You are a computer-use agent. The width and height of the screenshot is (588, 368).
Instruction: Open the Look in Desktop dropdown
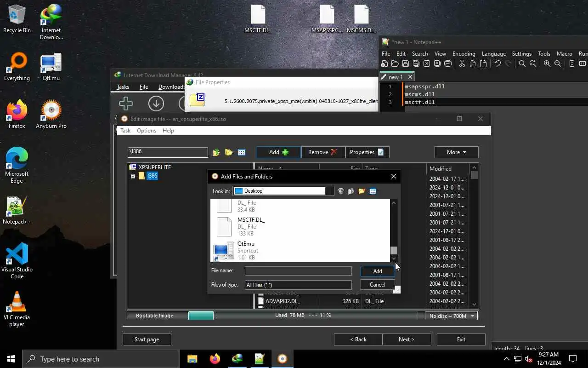[x=283, y=191]
